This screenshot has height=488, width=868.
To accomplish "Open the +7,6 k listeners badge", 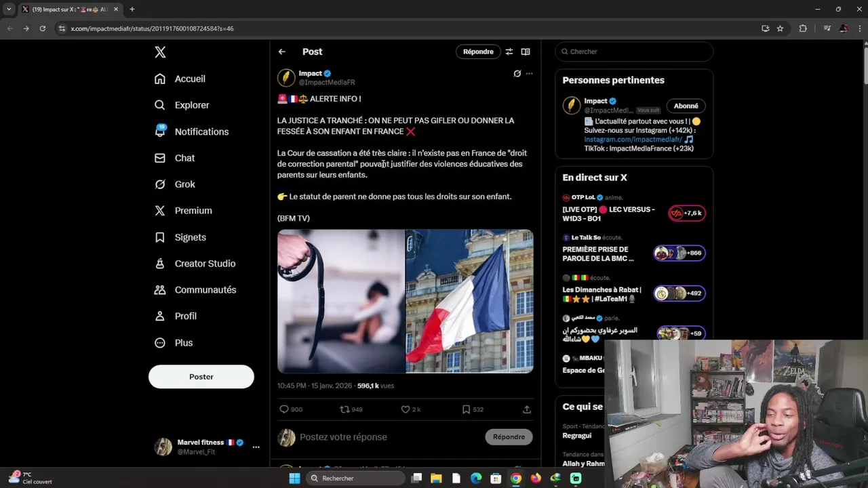I will 686,213.
